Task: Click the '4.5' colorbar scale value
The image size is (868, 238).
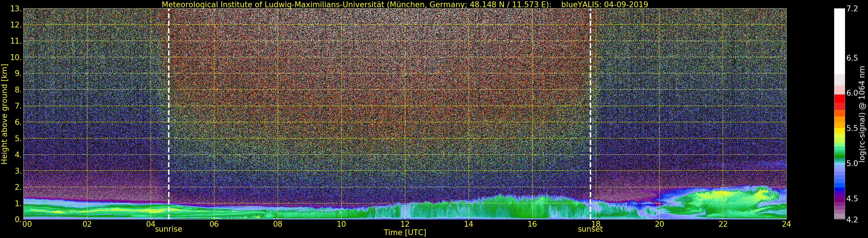Action: pyautogui.click(x=852, y=199)
